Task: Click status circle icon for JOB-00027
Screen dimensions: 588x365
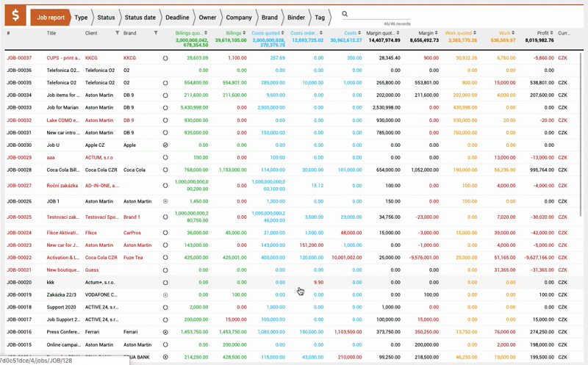Action: [165, 186]
